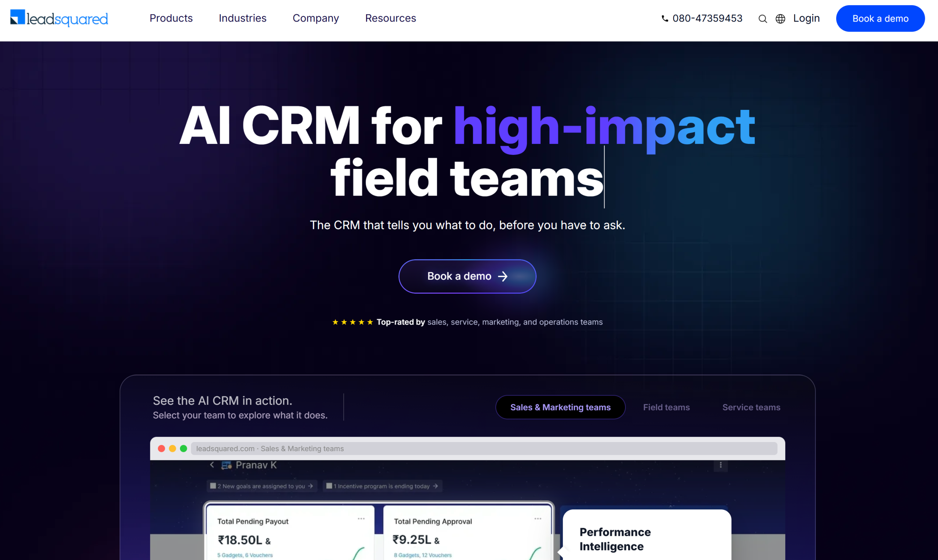The height and width of the screenshot is (560, 938).
Task: Click the profile icon next to Pranav K
Action: [x=226, y=465]
